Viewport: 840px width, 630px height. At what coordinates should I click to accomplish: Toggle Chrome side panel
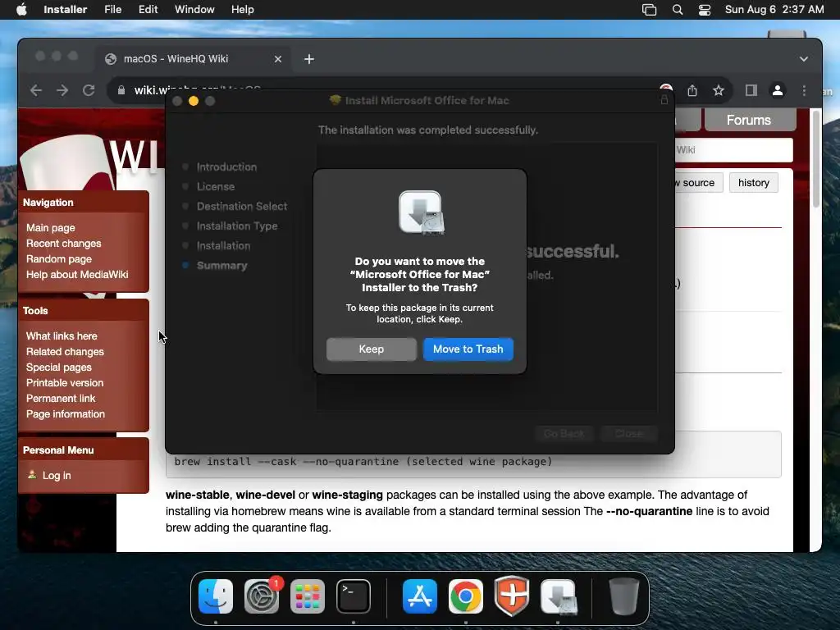click(751, 90)
